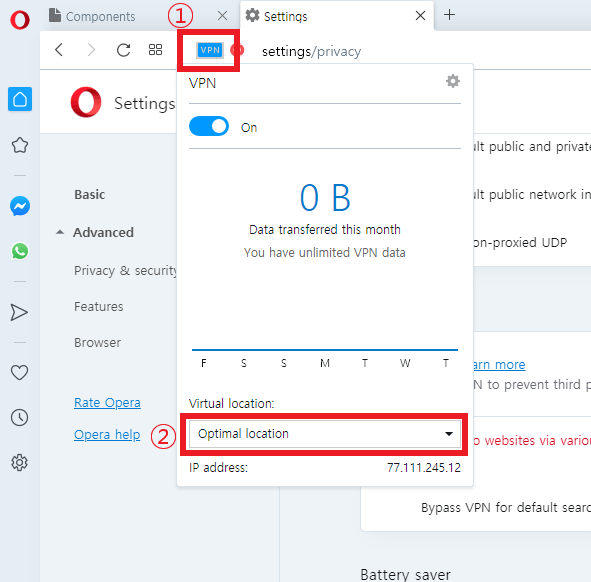Open a new tab with plus

[449, 15]
